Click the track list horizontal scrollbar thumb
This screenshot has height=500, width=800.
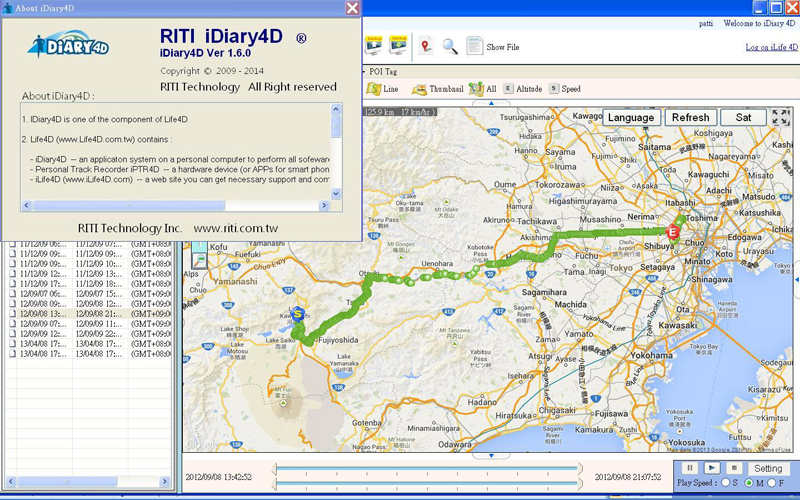pyautogui.click(x=67, y=481)
